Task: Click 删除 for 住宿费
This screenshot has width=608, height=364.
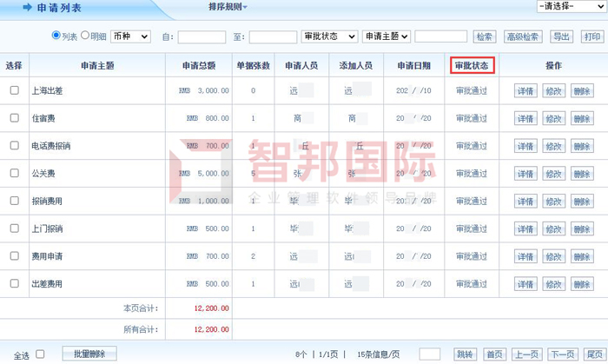Action: (582, 119)
